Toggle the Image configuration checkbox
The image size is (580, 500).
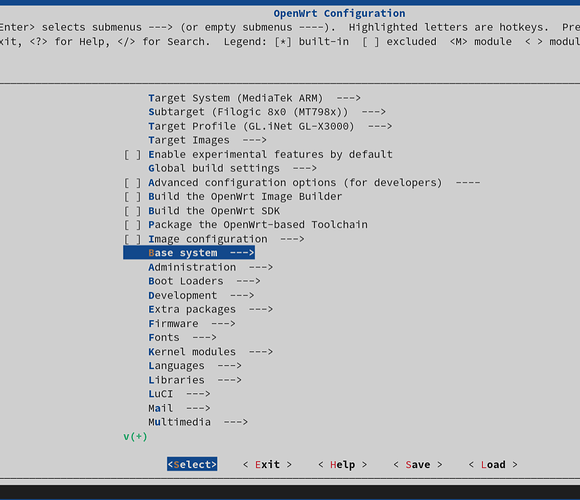132,239
